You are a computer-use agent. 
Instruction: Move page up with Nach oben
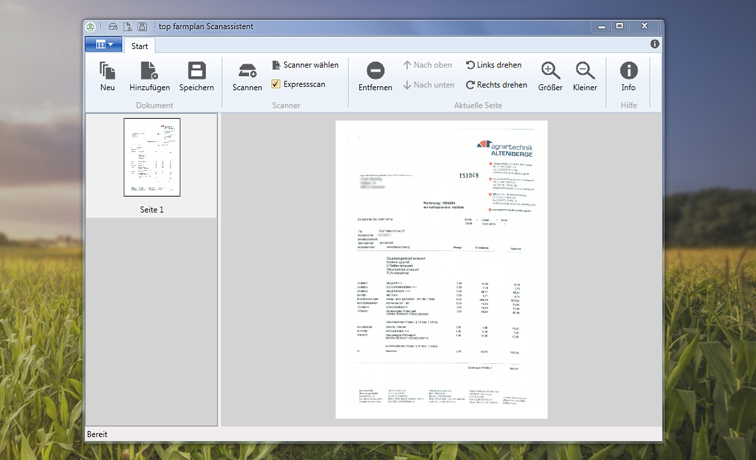(x=428, y=65)
